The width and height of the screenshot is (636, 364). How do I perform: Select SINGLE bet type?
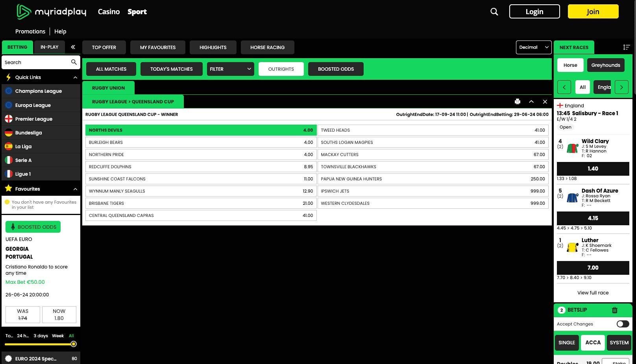click(567, 343)
